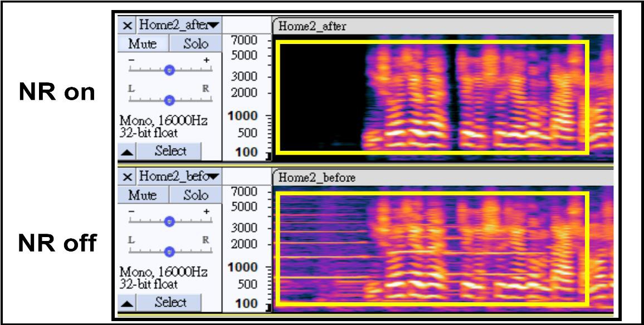Click the gain slider knob on Home2_before
Image resolution: width=644 pixels, height=325 pixels.
[x=170, y=221]
